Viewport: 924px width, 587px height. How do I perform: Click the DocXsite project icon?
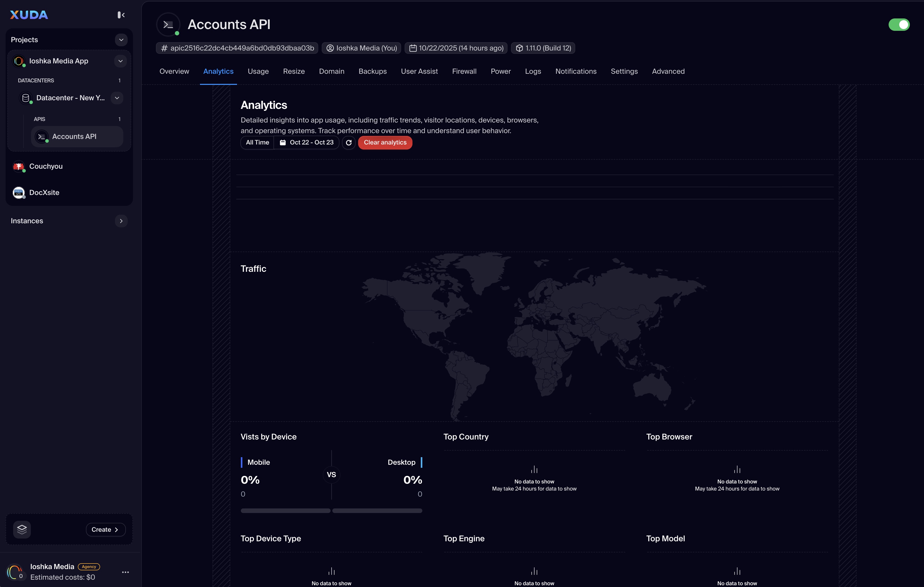[x=18, y=192]
